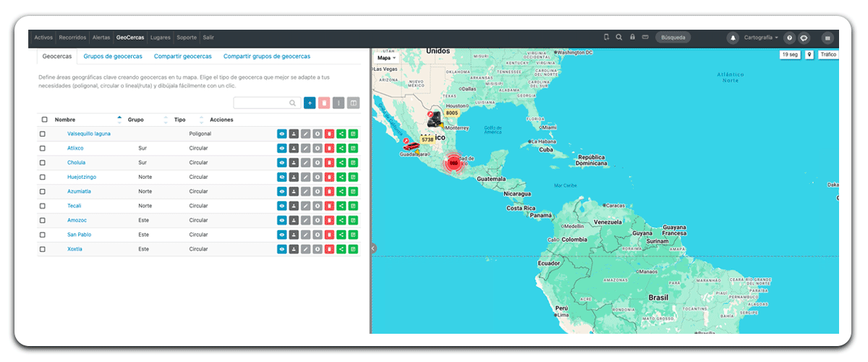Toggle visibility of the Xoxtla geofence
The image size is (868, 362).
[282, 249]
